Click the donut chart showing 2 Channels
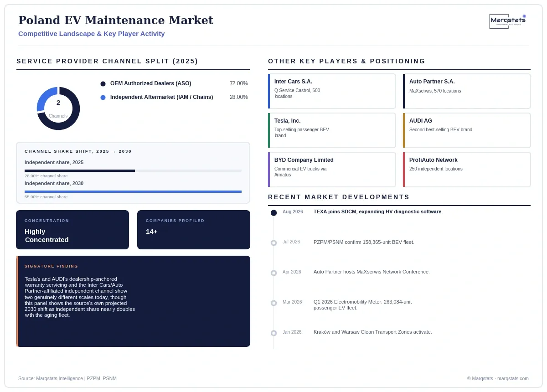Viewport: 547px width, 392px height. coord(58,108)
